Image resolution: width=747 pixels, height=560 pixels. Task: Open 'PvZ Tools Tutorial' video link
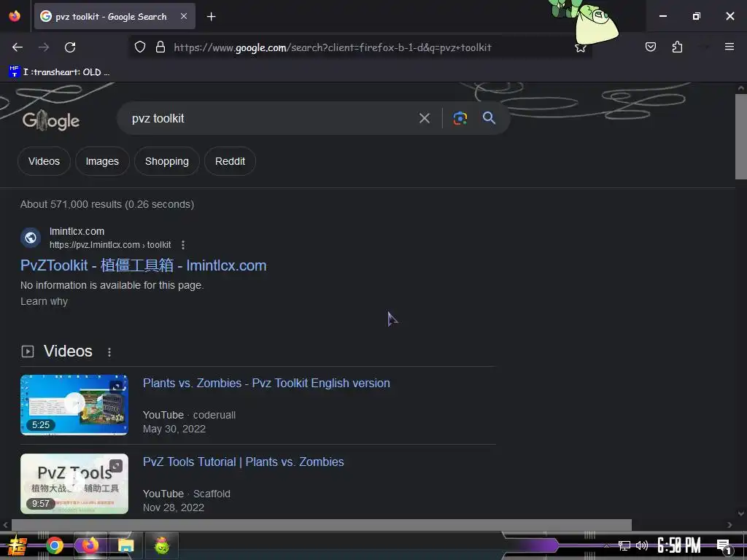tap(244, 462)
